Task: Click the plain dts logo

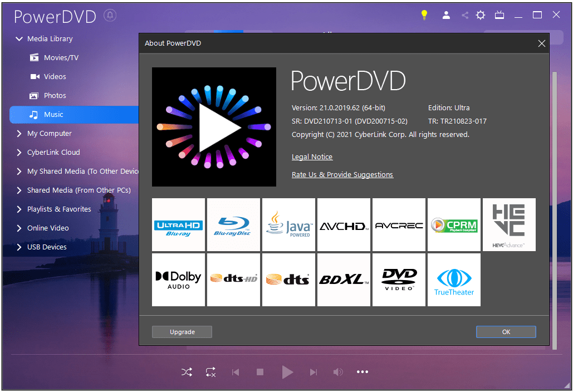Action: pos(288,280)
